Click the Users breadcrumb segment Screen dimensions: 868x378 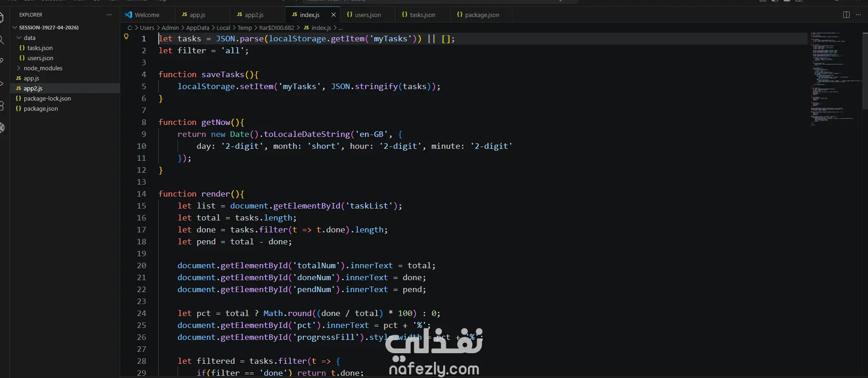[x=147, y=28]
